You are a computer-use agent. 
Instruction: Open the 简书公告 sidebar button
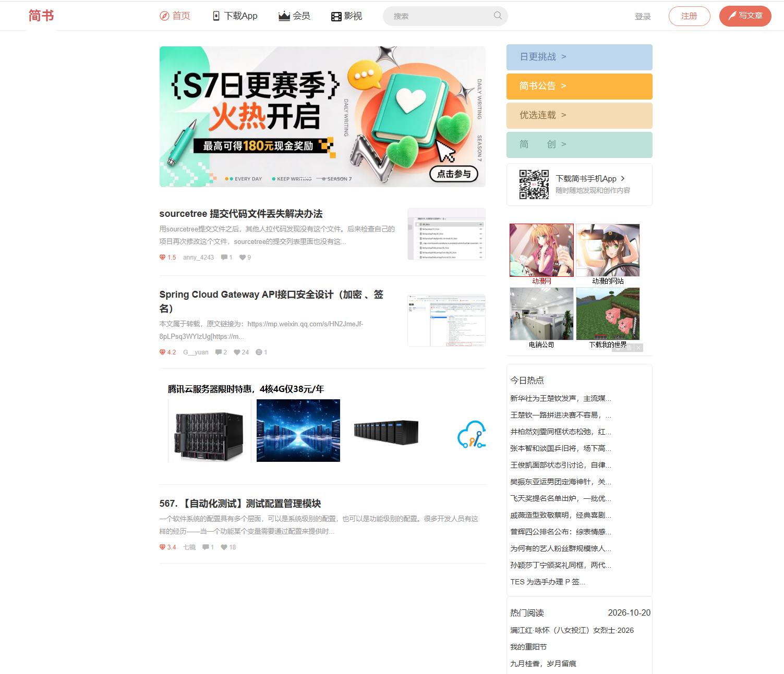[579, 87]
